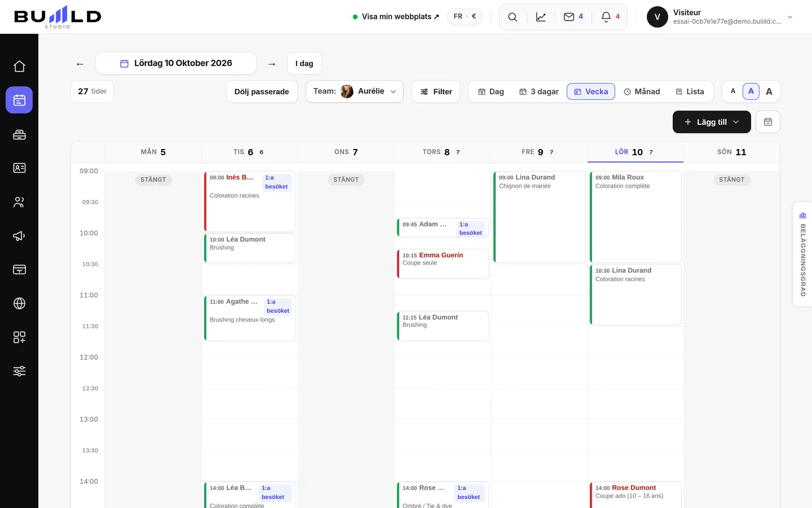The image size is (812, 508).
Task: Open the statistics chart icon
Action: point(541,17)
